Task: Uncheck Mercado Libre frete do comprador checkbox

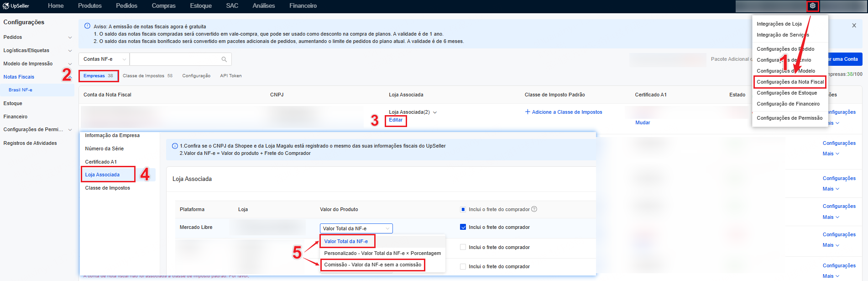Action: point(463,227)
